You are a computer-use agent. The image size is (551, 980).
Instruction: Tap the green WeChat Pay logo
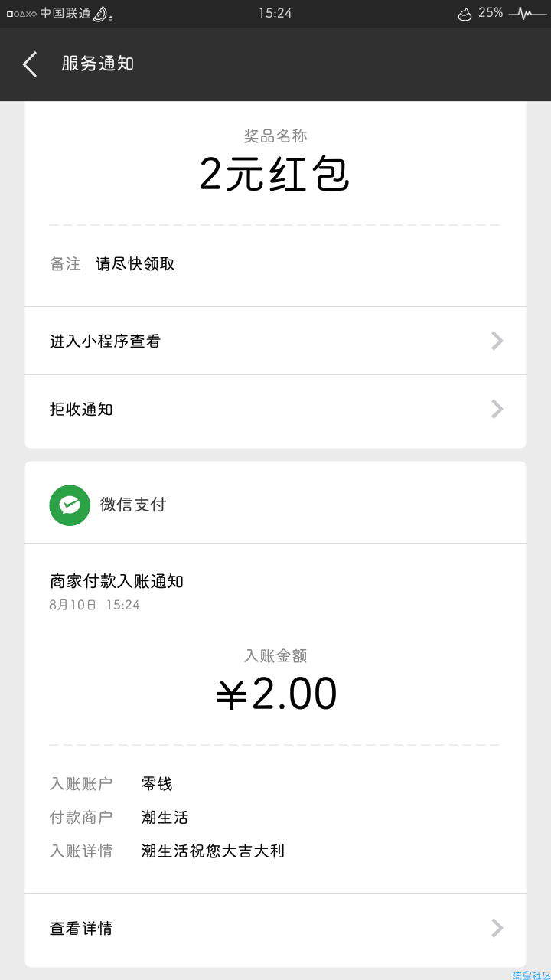click(x=70, y=505)
